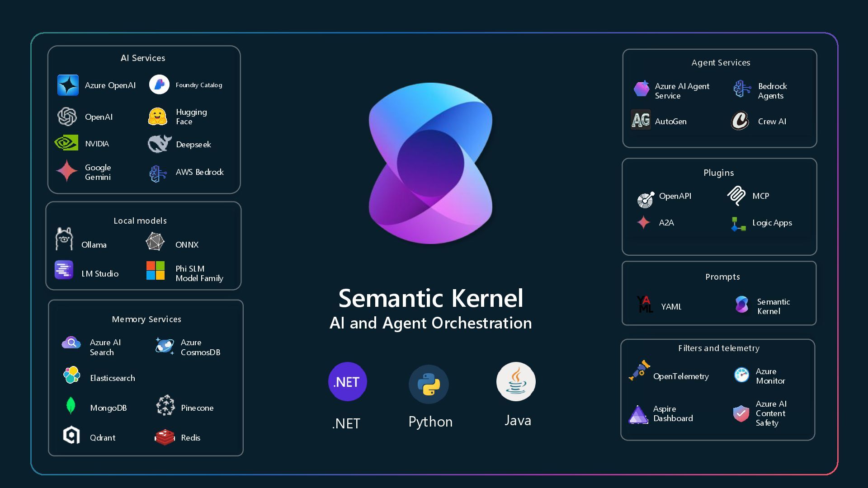Click the OpenAPI icon
This screenshot has width=868, height=488.
pos(646,199)
